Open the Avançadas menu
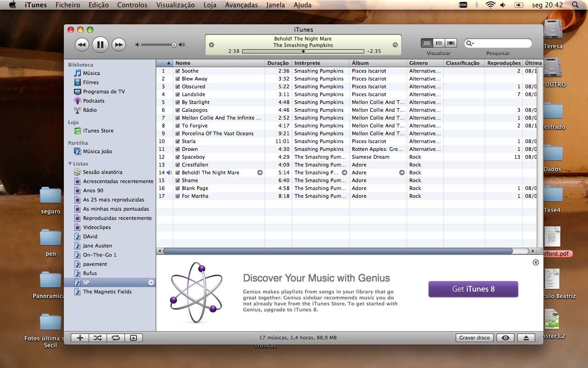The height and width of the screenshot is (368, 588). (x=242, y=5)
